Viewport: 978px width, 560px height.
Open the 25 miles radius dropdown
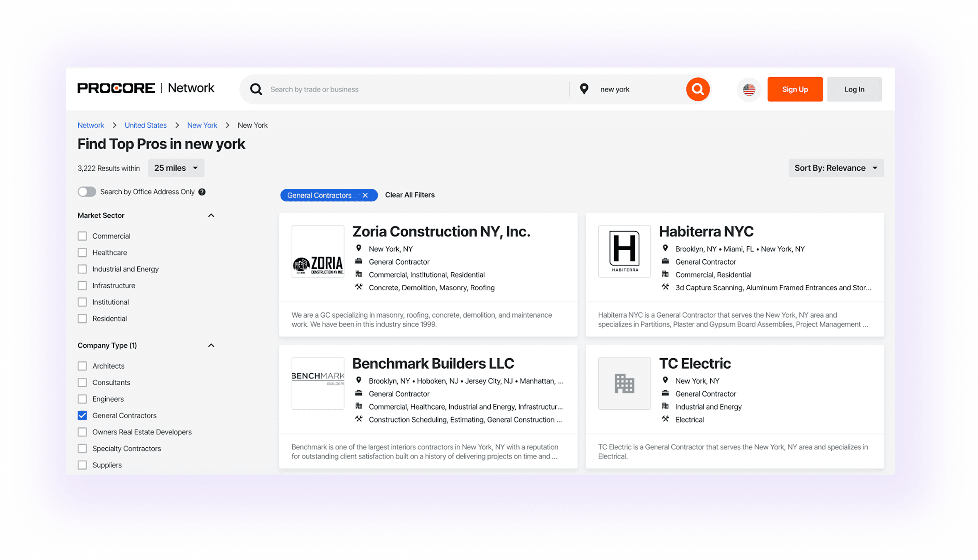coord(176,168)
